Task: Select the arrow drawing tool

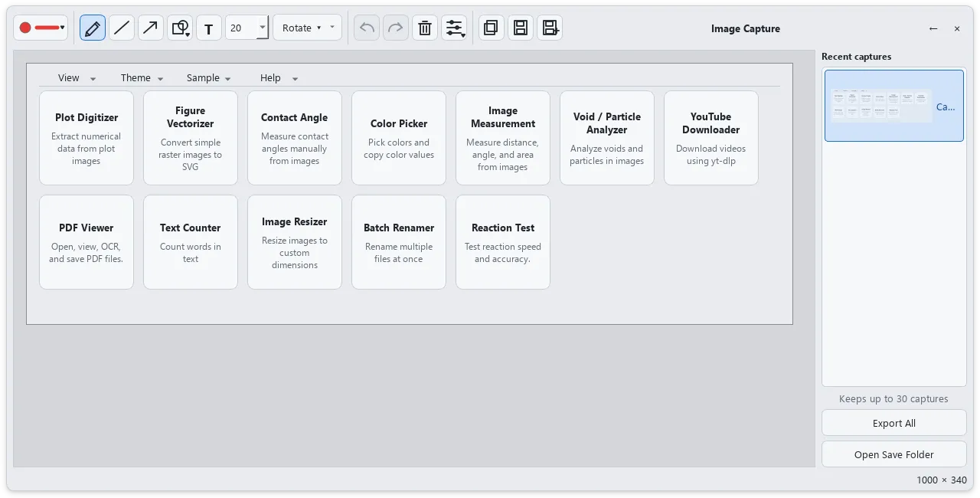Action: pyautogui.click(x=151, y=28)
